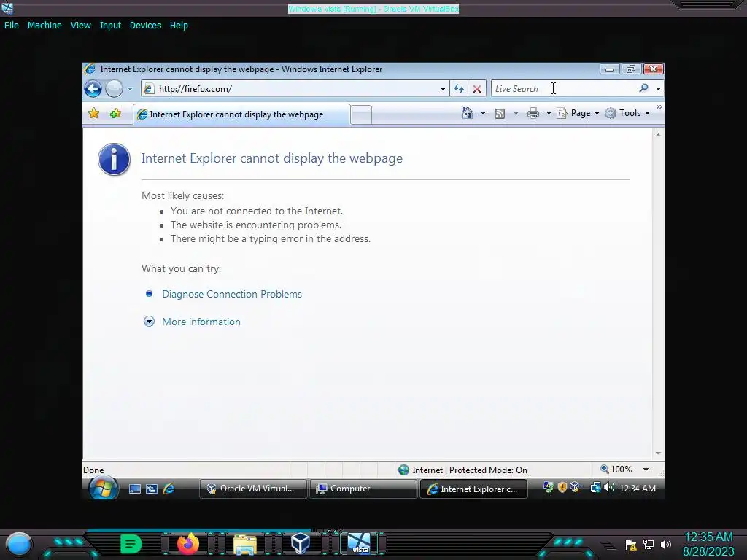
Task: Refresh the page with the Refresh icon
Action: 459,88
